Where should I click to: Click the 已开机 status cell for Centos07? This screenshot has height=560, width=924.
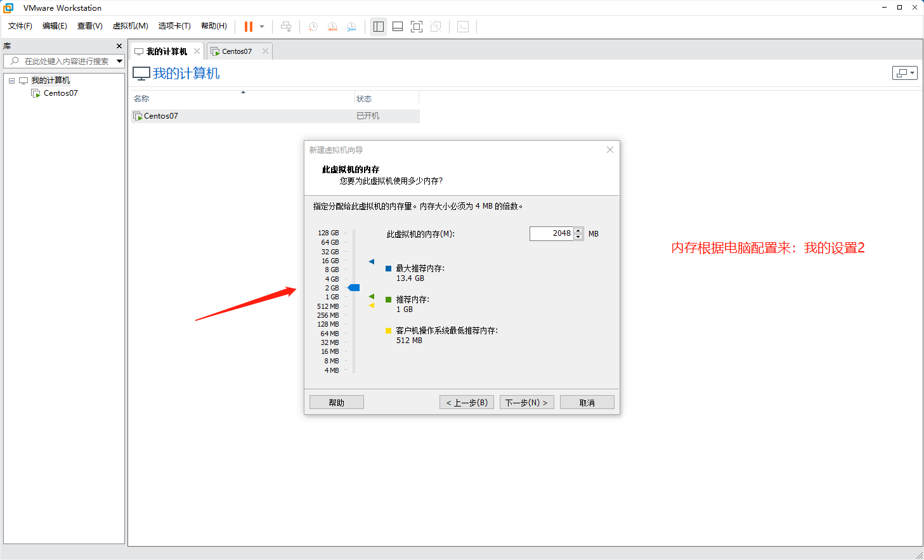tap(368, 116)
